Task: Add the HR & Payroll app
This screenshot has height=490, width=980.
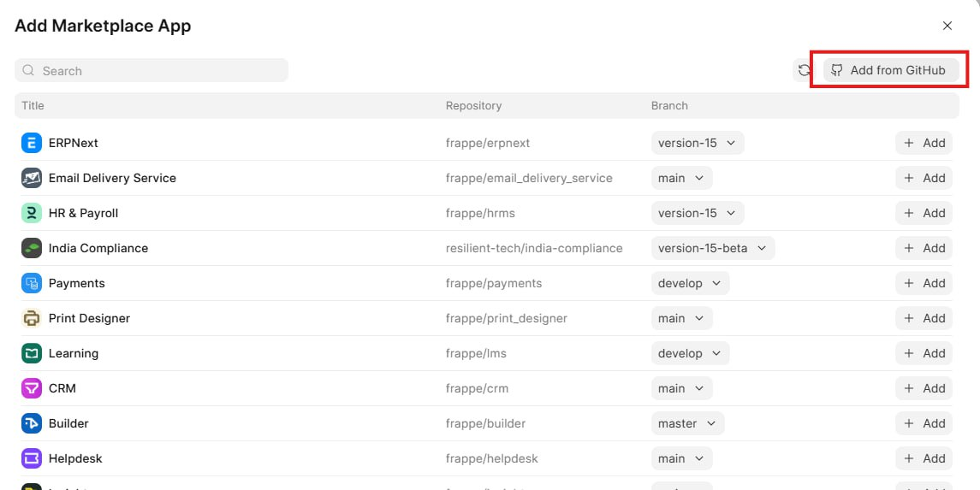Action: [924, 213]
